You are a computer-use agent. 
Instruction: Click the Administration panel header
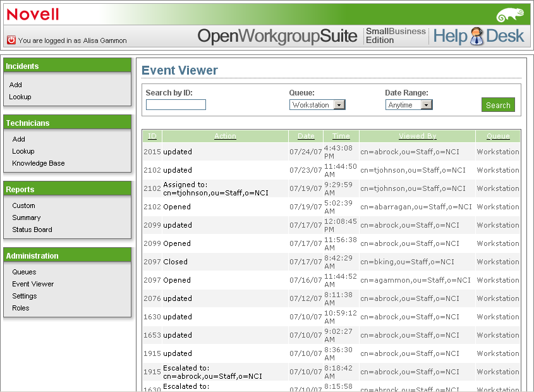point(67,255)
